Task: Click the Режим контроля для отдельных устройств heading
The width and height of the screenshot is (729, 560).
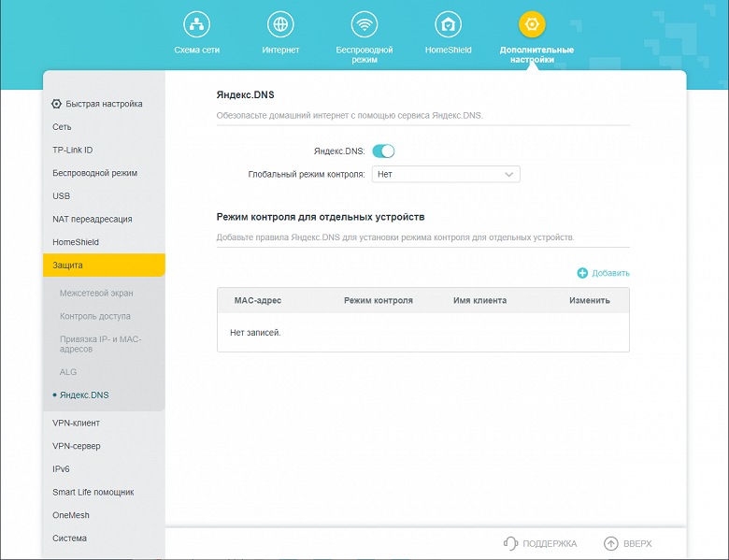Action: 321,217
